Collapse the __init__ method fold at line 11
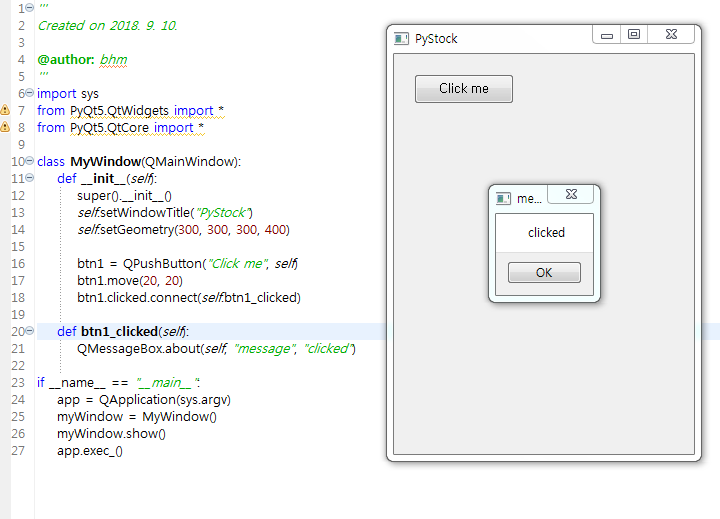720x519 pixels. click(29, 178)
